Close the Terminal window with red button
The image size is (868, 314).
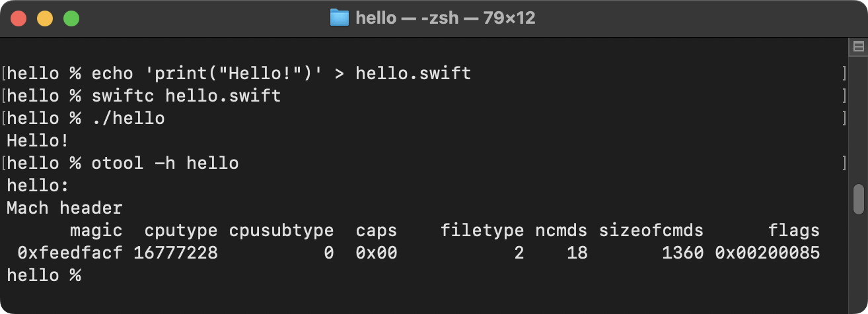[18, 18]
